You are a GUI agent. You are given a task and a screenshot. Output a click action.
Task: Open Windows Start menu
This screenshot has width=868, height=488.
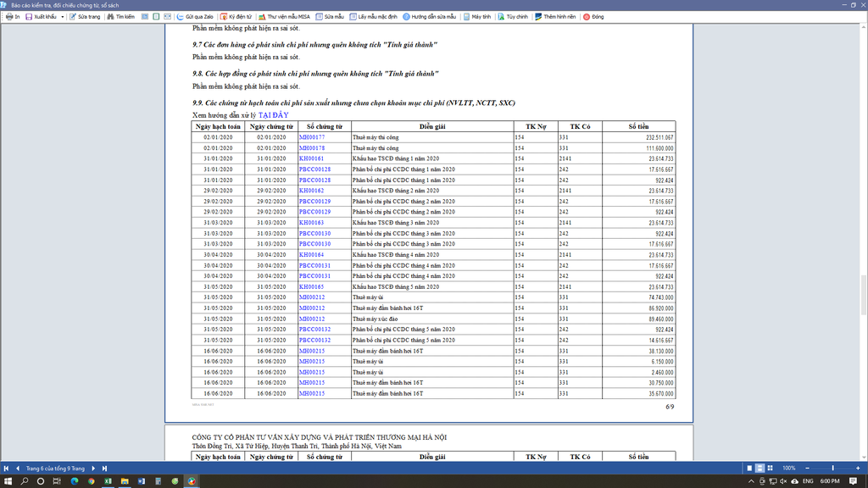tap(8, 481)
